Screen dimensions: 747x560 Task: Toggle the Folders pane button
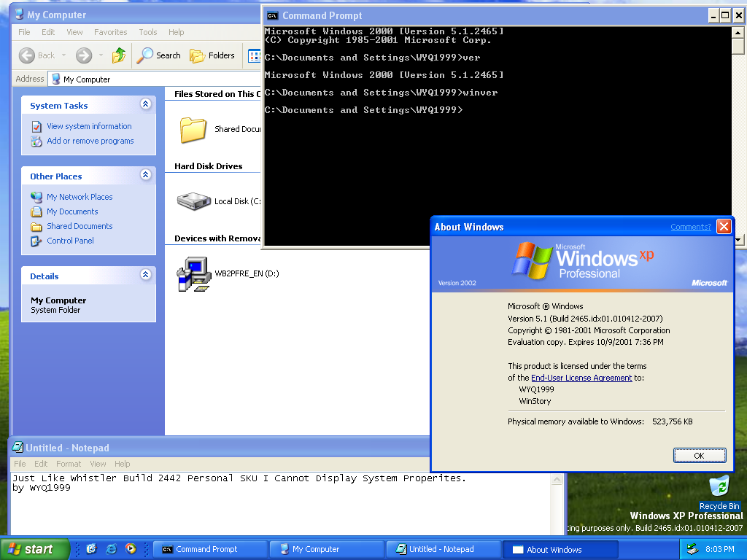pos(212,55)
